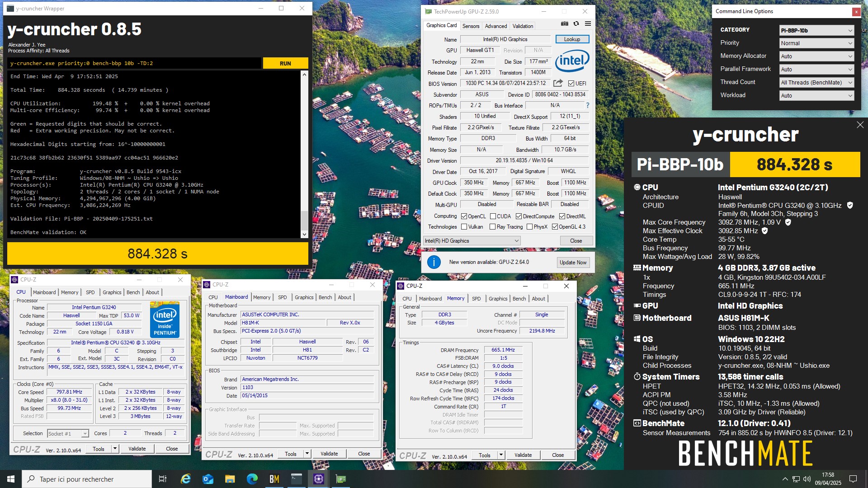Open the GPU selector dropdown in GPU-Z
Image resolution: width=868 pixels, height=488 pixels.
472,241
